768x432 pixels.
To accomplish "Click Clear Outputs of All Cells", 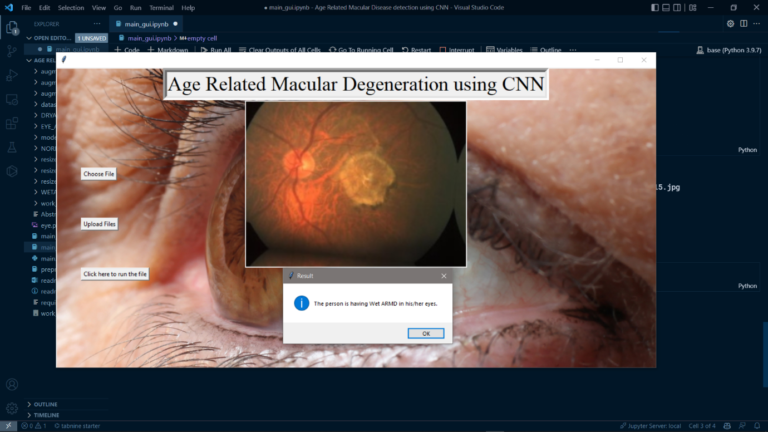I will click(280, 50).
